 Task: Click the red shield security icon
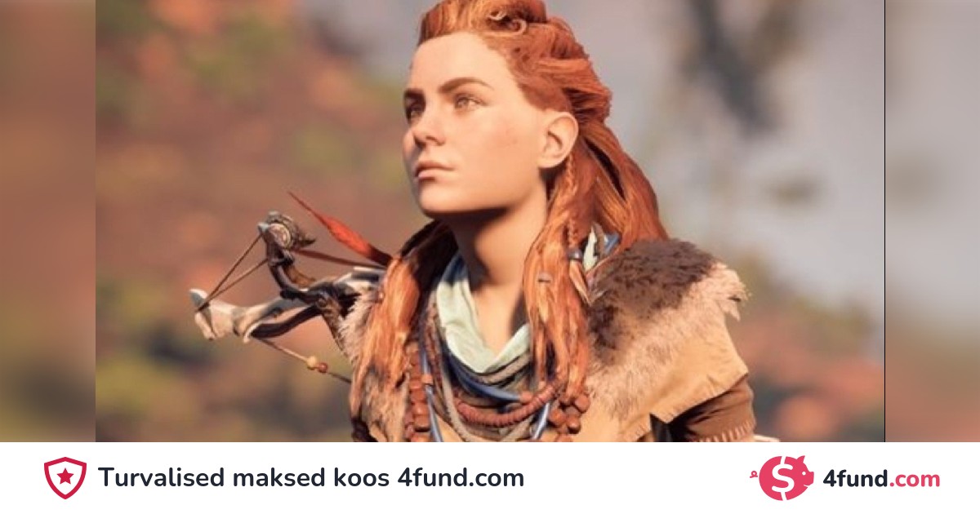pos(65,478)
